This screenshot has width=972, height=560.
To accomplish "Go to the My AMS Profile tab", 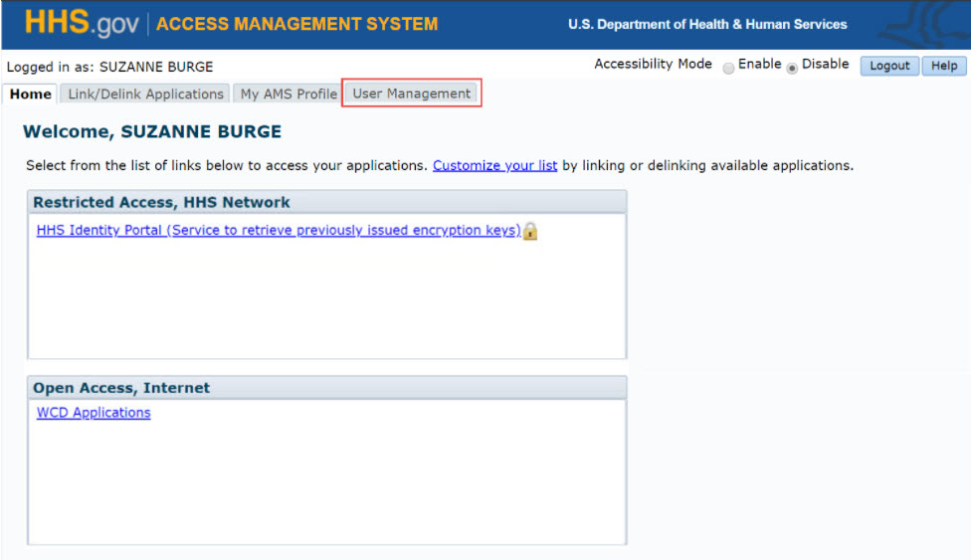I will point(289,93).
